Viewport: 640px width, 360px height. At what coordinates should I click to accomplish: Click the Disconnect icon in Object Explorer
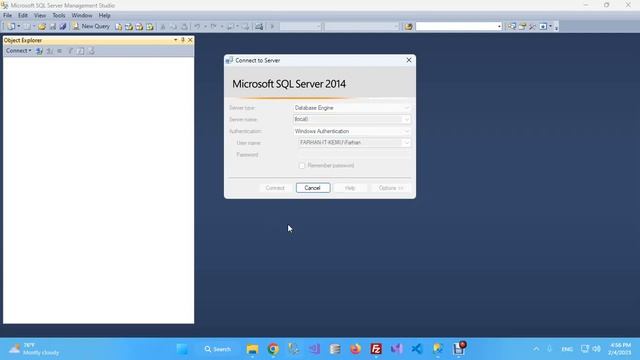(49, 51)
